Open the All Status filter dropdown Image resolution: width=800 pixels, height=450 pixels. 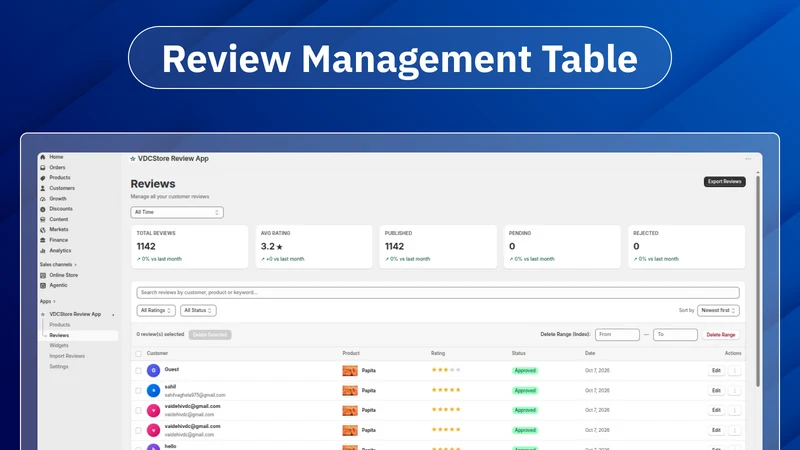point(198,310)
